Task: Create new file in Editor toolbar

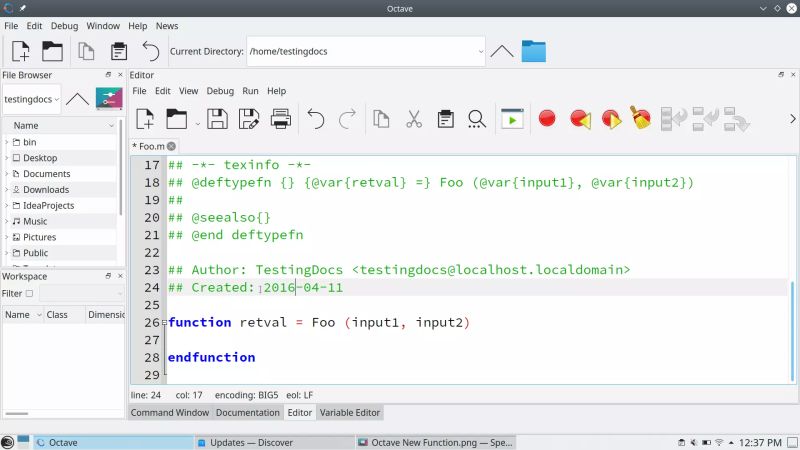Action: (x=145, y=119)
